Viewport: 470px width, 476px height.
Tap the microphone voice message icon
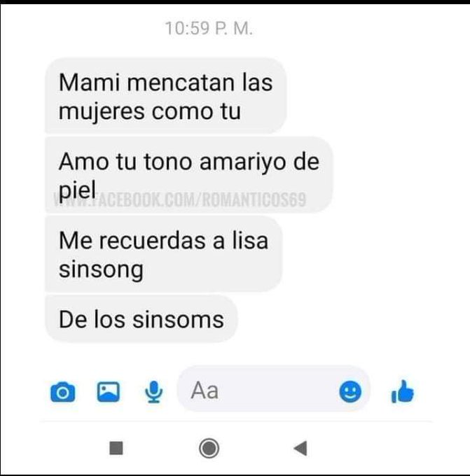tap(153, 391)
